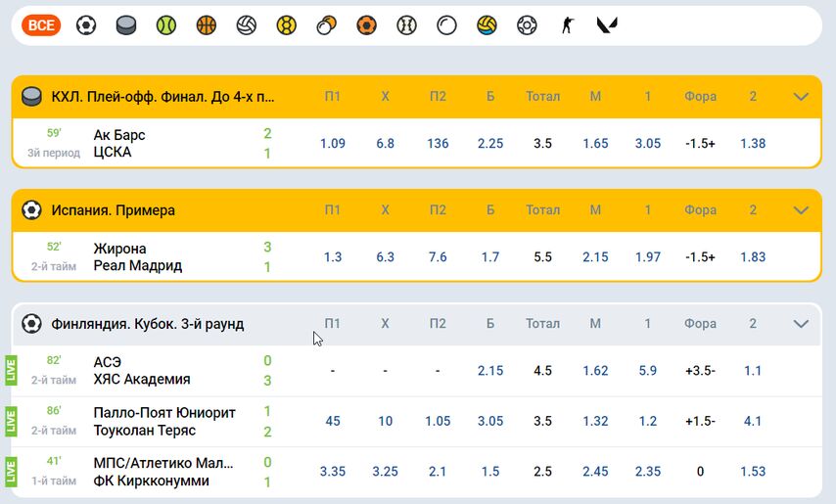Select the ВСЕ all-sports filter
Screen dimensions: 836x504
[41, 25]
